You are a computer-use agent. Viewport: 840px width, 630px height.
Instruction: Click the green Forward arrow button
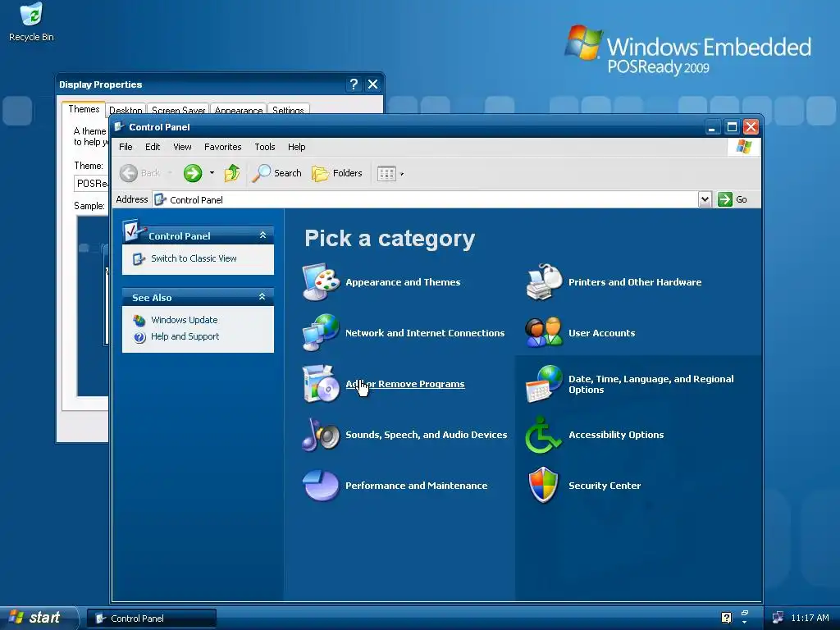pyautogui.click(x=193, y=173)
